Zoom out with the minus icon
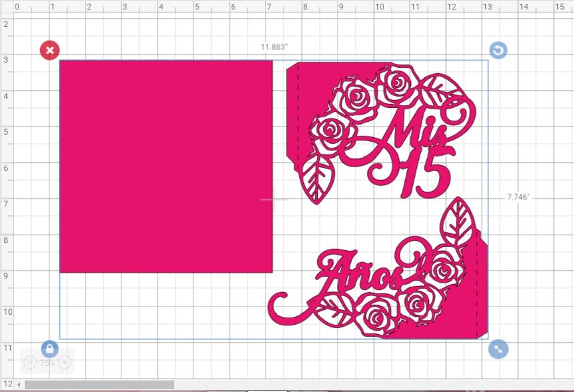574x392 pixels. point(30,362)
